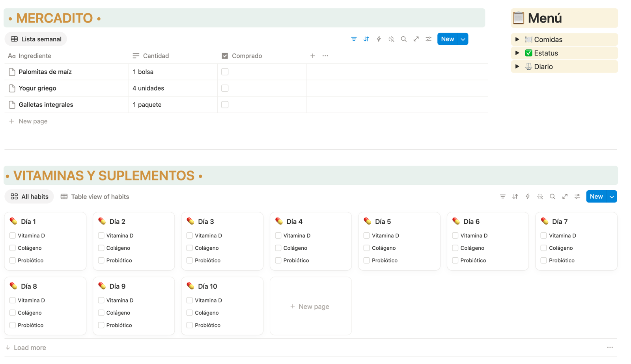This screenshot has height=364, width=631.
Task: Open automations icon in vitaminas toolbar
Action: tap(528, 197)
